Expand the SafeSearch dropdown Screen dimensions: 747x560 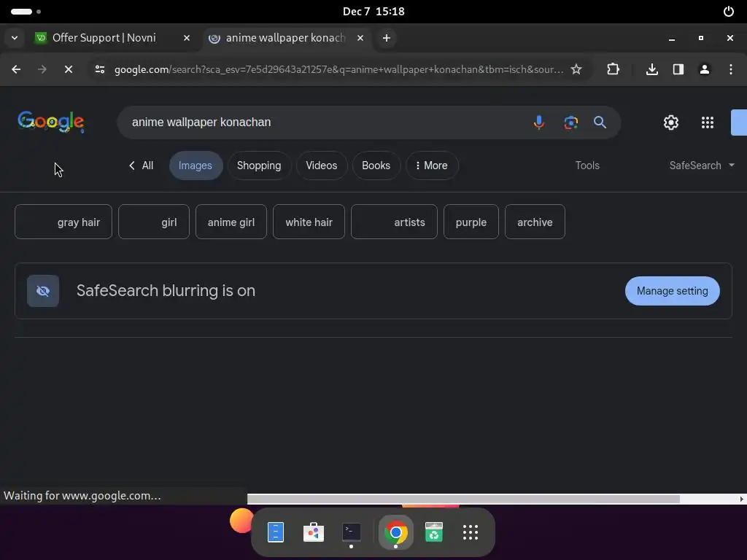pyautogui.click(x=702, y=166)
